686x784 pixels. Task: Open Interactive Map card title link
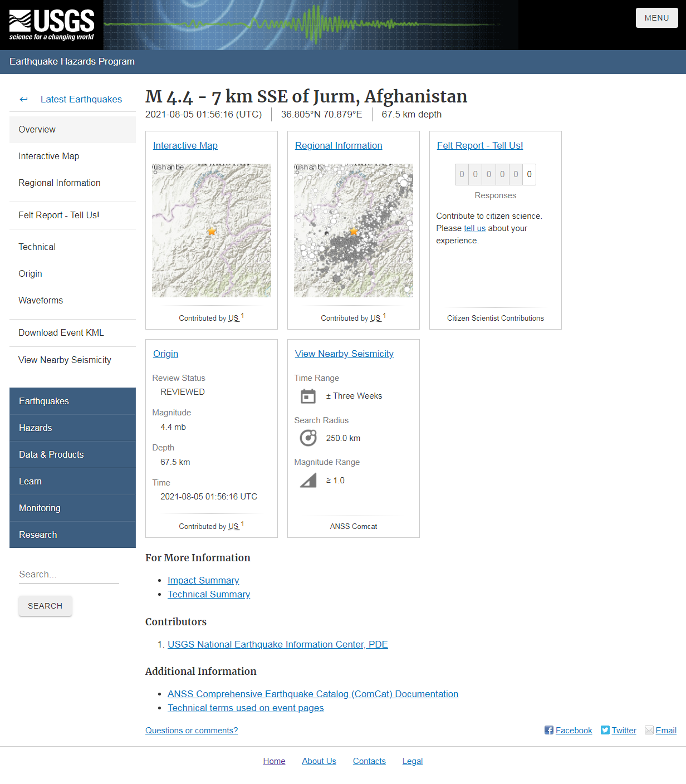(185, 145)
